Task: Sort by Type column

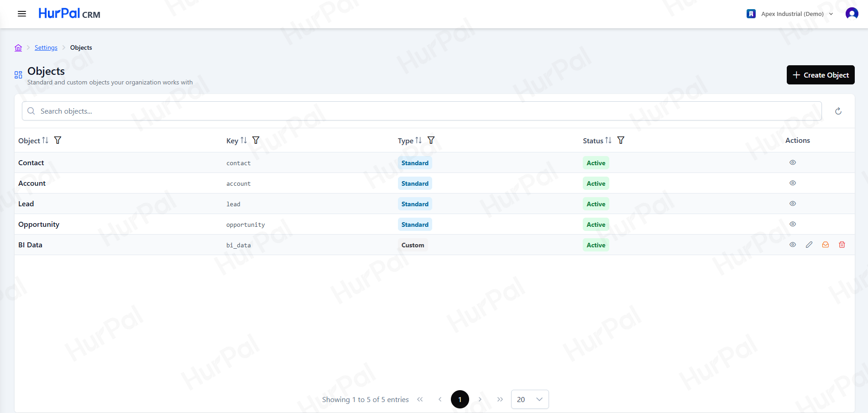Action: pyautogui.click(x=418, y=141)
